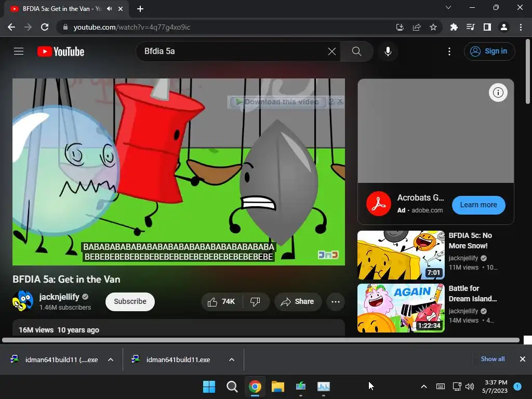Open media controls in Chrome toolbar
This screenshot has height=399, width=532.
click(x=470, y=27)
